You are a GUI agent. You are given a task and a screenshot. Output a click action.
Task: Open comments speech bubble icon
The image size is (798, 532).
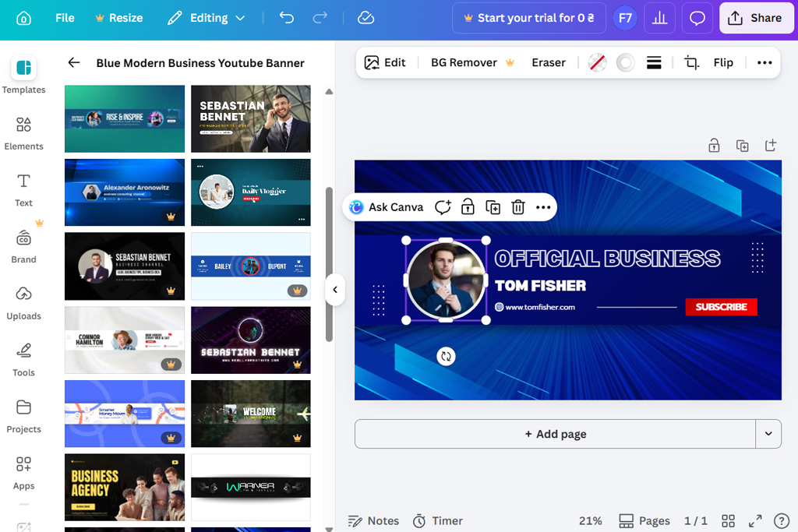(x=697, y=19)
